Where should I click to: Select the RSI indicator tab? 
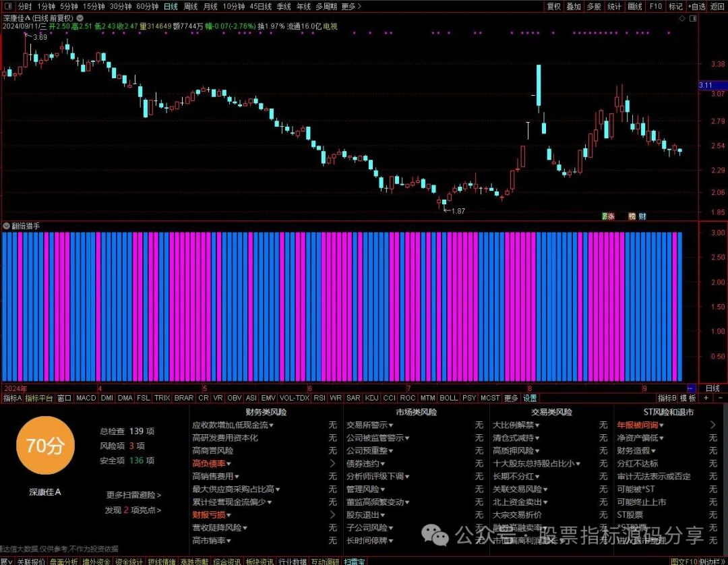320,398
